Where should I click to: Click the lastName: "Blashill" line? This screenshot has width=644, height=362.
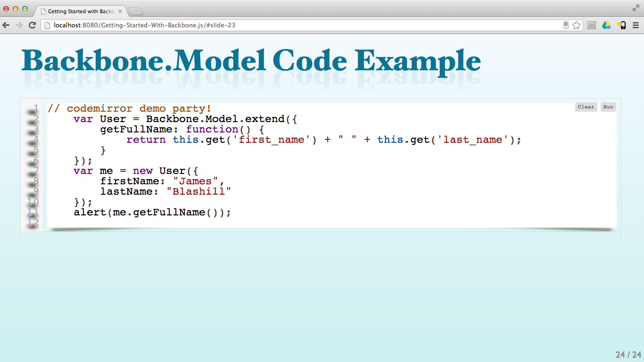click(x=166, y=192)
